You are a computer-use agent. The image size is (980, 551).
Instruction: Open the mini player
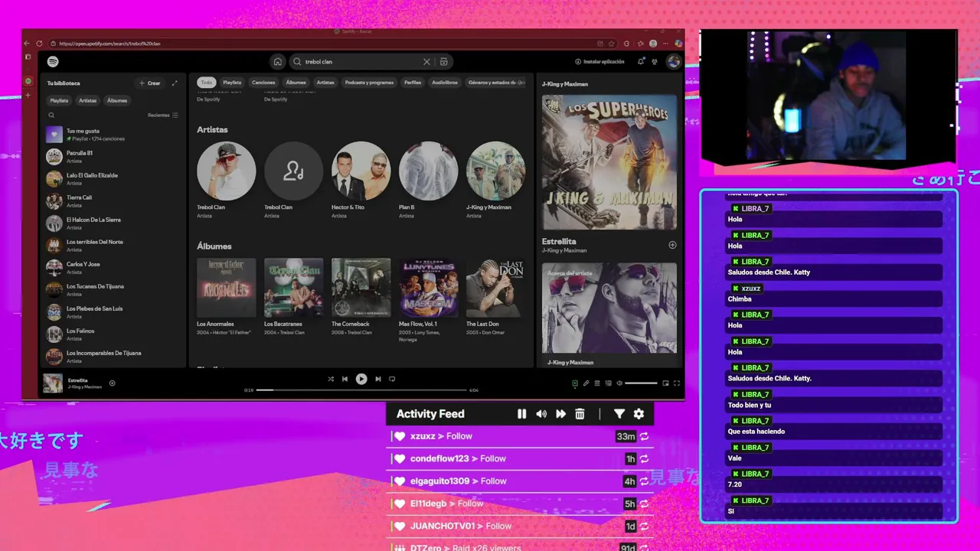pyautogui.click(x=665, y=383)
